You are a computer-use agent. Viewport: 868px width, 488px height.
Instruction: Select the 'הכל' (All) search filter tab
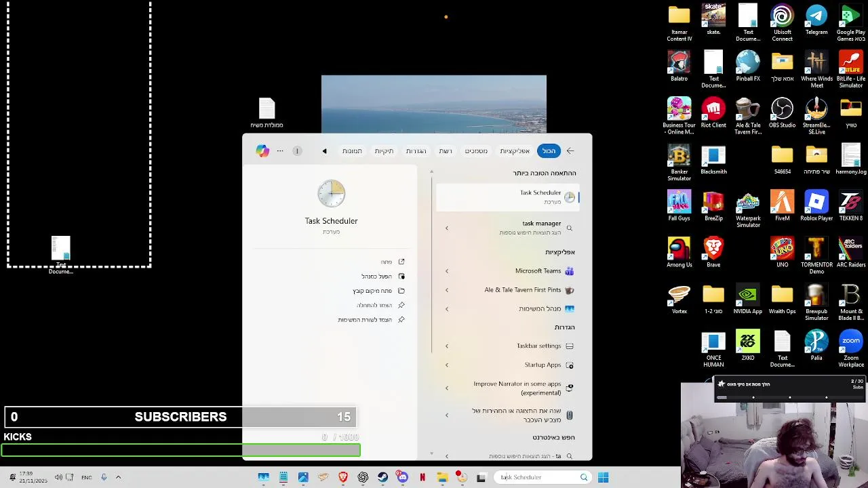coord(549,150)
